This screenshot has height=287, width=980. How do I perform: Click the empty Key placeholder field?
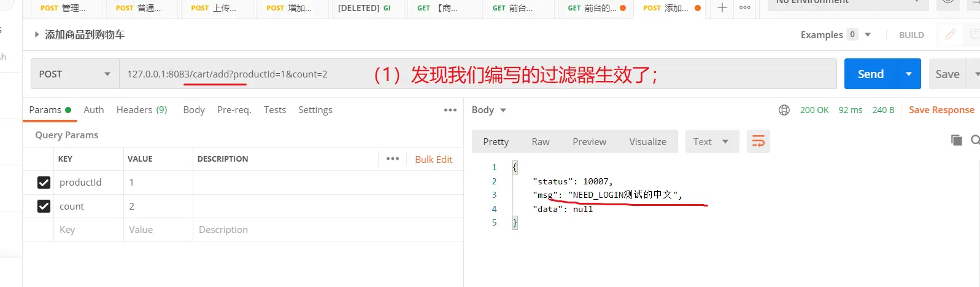tap(88, 230)
